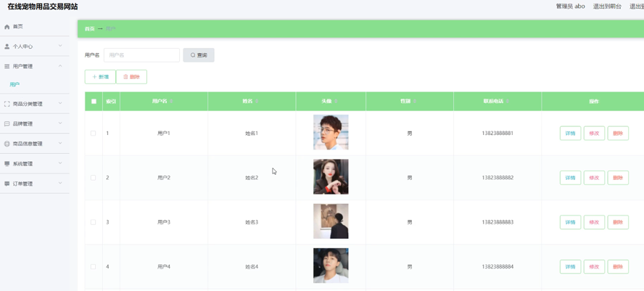The image size is (644, 291).
Task: Click the home icon beside 首页
Action: [x=7, y=27]
